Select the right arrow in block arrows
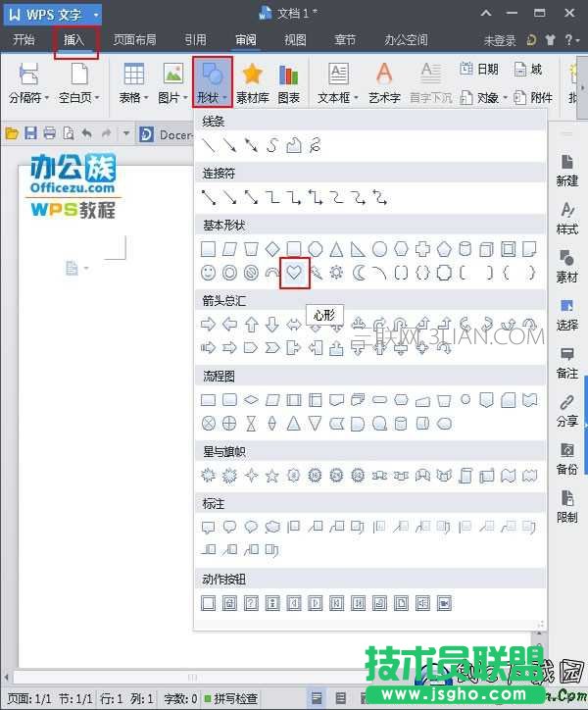 (208, 325)
